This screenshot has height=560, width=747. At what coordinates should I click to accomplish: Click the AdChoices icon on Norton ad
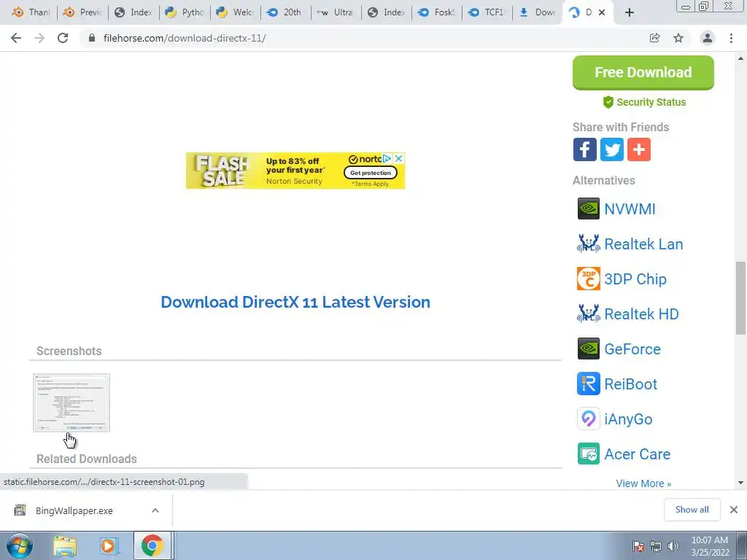(387, 158)
